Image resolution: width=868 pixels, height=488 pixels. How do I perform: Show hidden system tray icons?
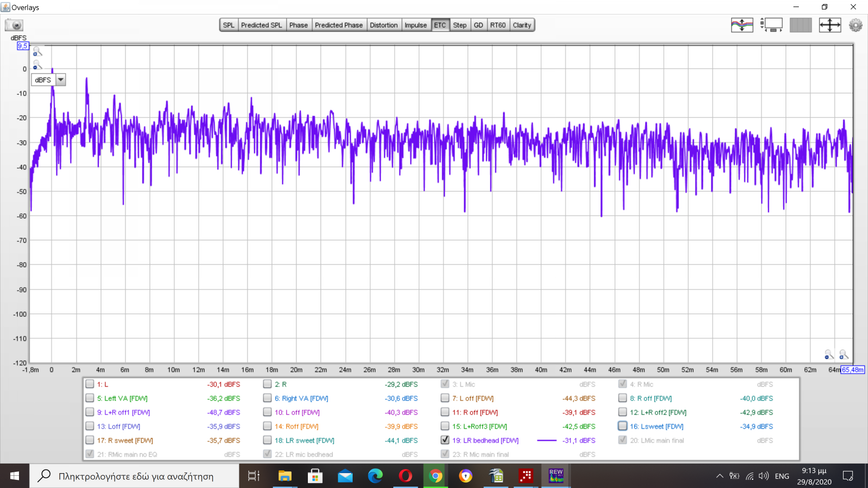tap(720, 476)
